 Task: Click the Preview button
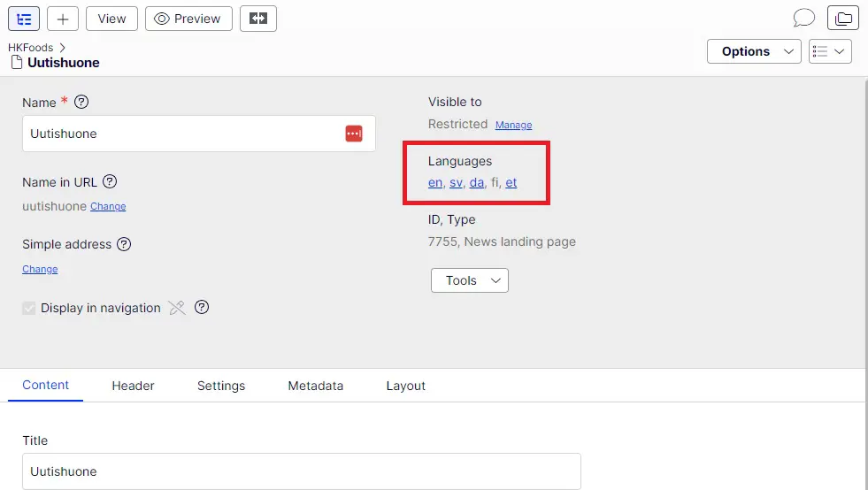(188, 19)
